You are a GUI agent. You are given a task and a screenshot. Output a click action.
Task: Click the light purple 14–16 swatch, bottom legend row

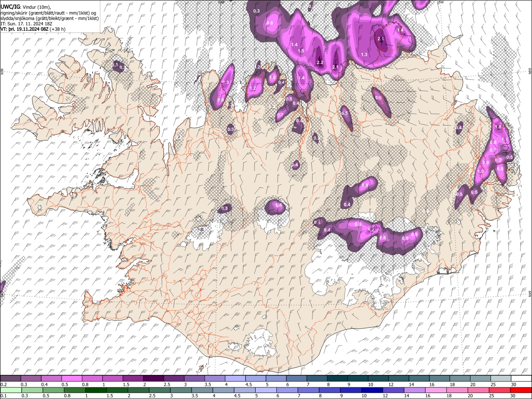(414, 390)
